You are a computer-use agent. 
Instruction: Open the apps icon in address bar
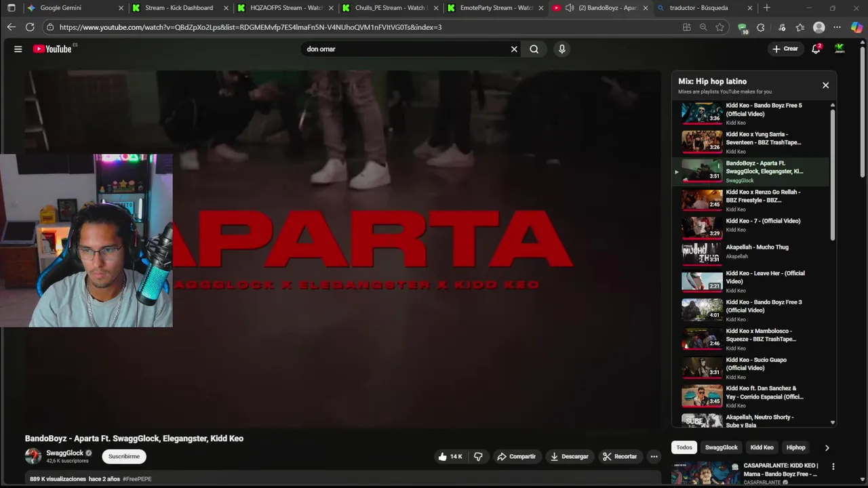[x=687, y=27]
